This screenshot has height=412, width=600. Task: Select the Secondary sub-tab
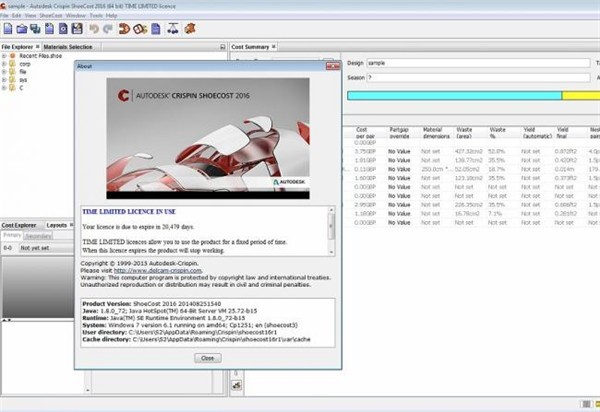(x=38, y=236)
